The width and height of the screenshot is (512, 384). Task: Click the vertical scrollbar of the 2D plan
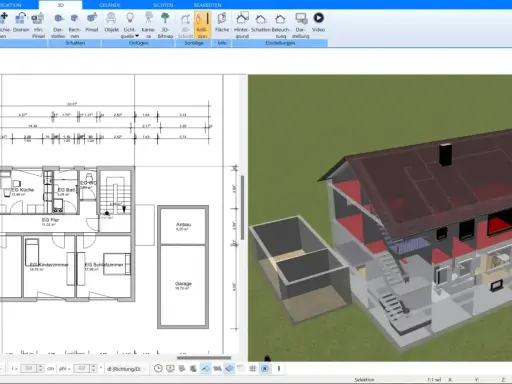click(x=242, y=207)
